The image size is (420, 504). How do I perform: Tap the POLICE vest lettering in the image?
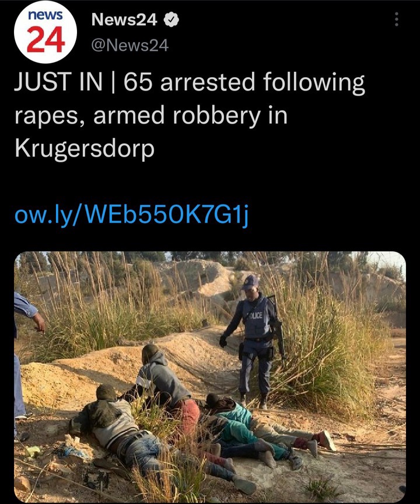256,315
